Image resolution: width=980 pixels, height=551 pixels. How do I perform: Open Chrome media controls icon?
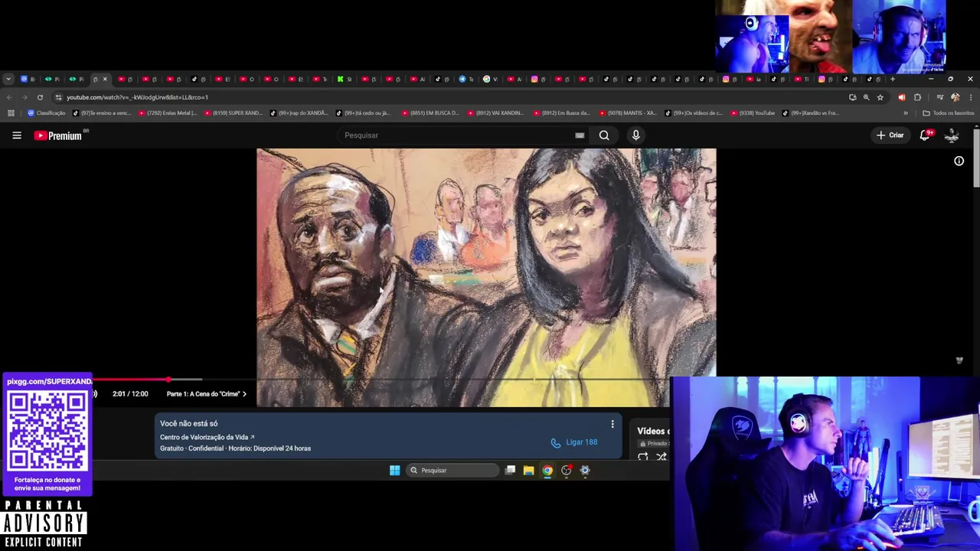[939, 97]
